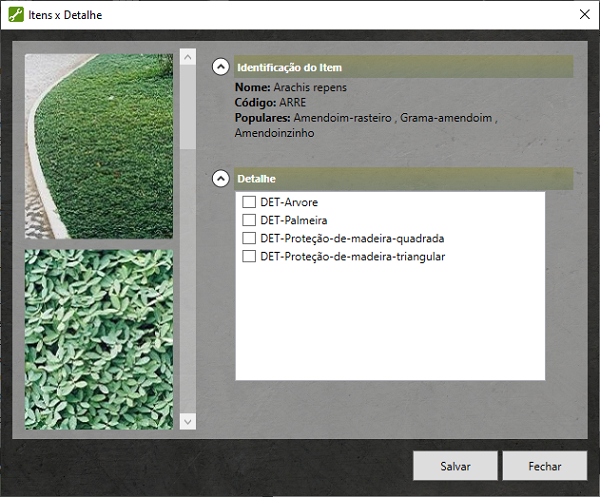The image size is (600, 497).
Task: Click the Identificação do Item header title
Action: (x=290, y=68)
